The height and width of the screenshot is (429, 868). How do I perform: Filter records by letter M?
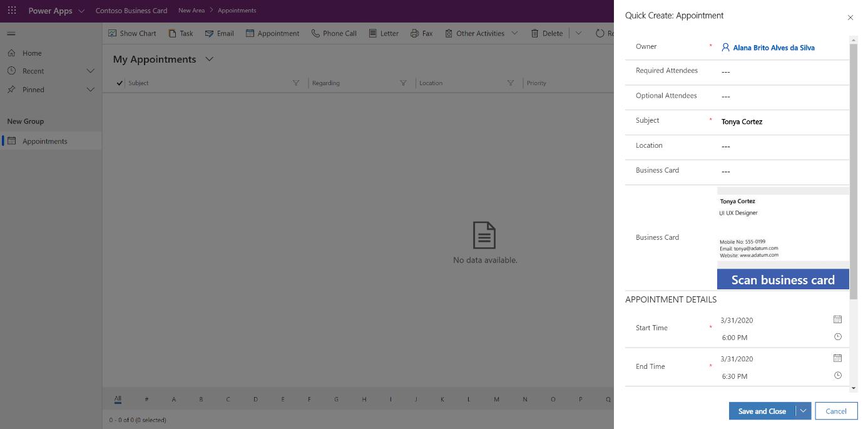click(x=496, y=399)
